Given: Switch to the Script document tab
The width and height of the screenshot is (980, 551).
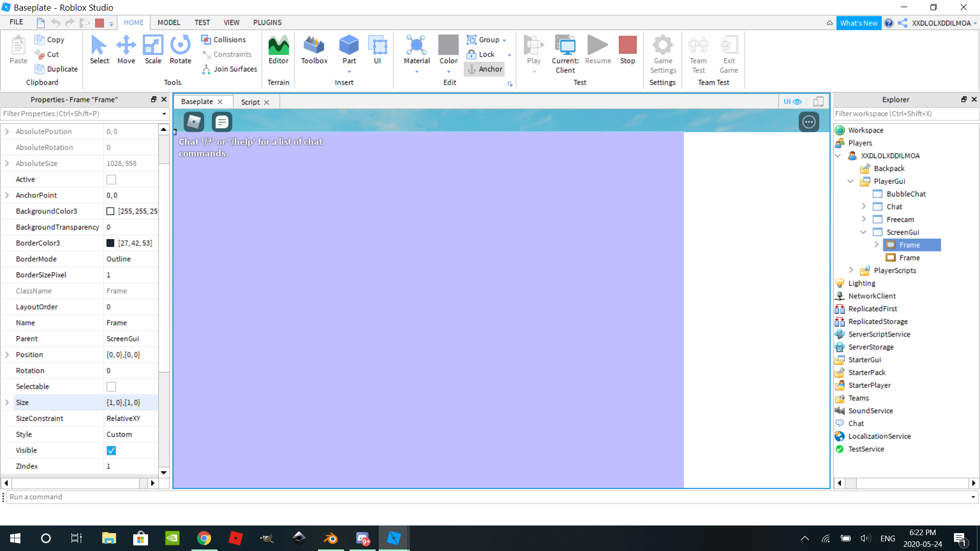Looking at the screenshot, I should tap(250, 102).
